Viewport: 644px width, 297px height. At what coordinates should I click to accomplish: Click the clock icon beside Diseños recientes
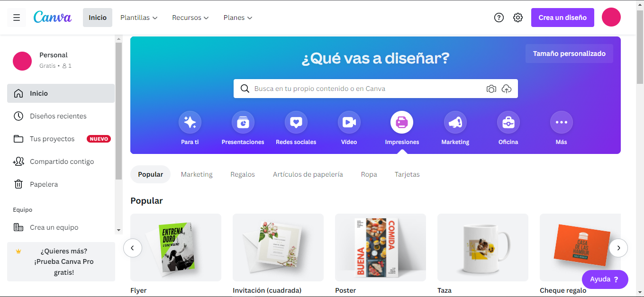pyautogui.click(x=18, y=116)
